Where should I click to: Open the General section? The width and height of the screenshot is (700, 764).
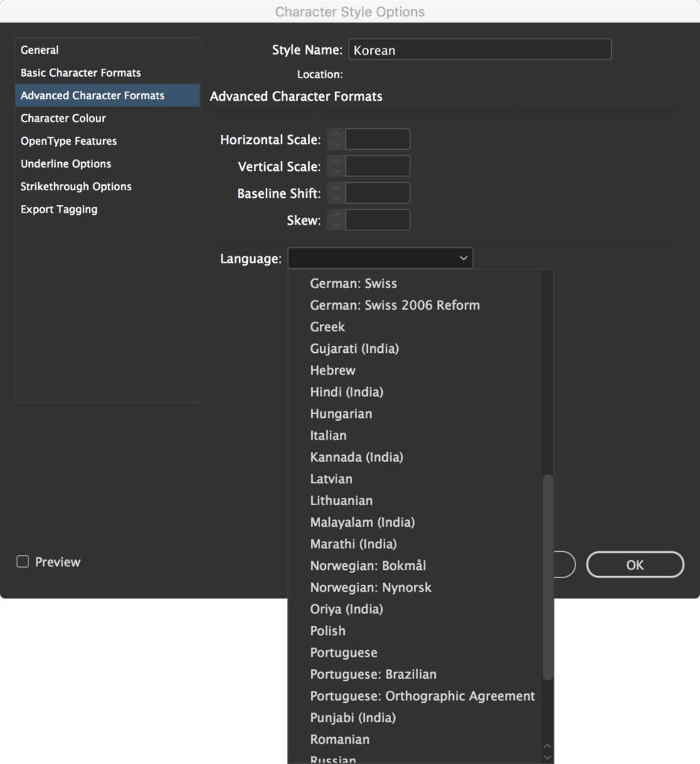pyautogui.click(x=107, y=50)
